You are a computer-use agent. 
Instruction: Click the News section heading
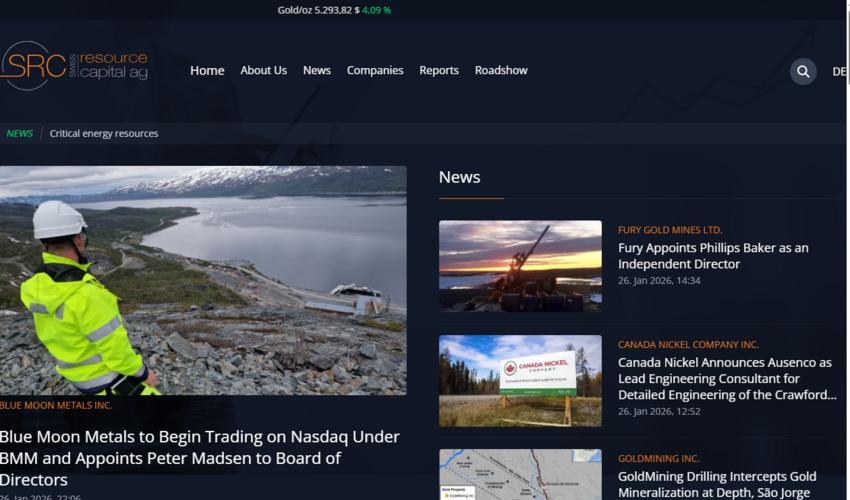[459, 177]
